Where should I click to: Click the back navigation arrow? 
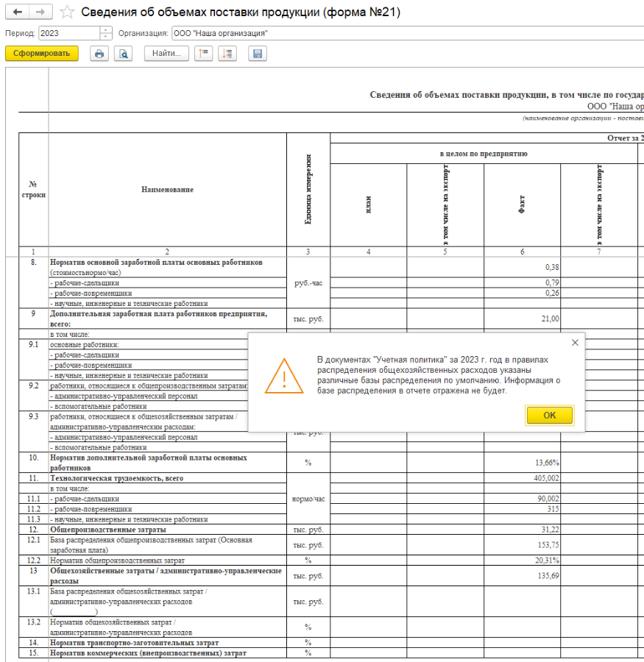pyautogui.click(x=16, y=13)
